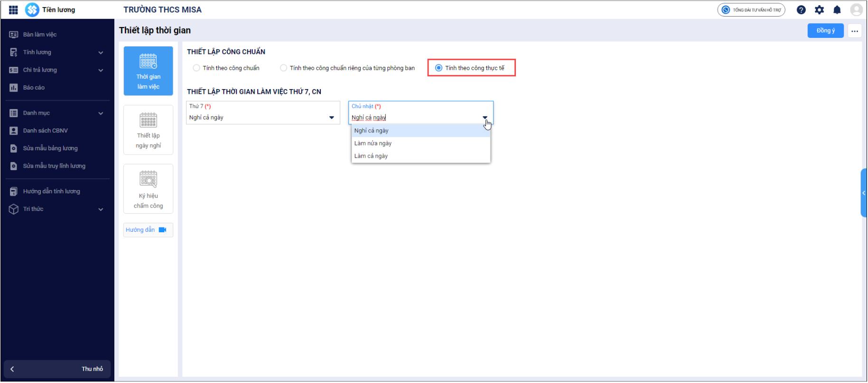868x383 pixels.
Task: Expand the Tính lương sidebar chevron
Action: point(101,53)
